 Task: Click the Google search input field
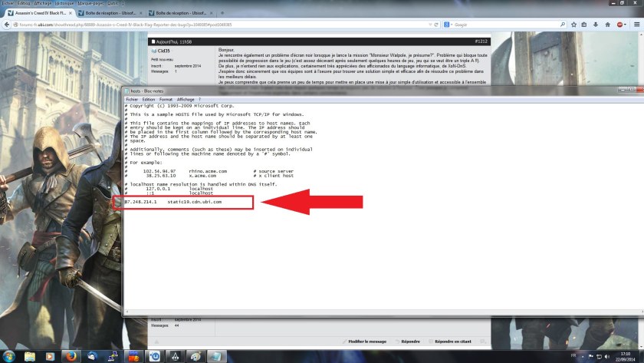[505, 25]
